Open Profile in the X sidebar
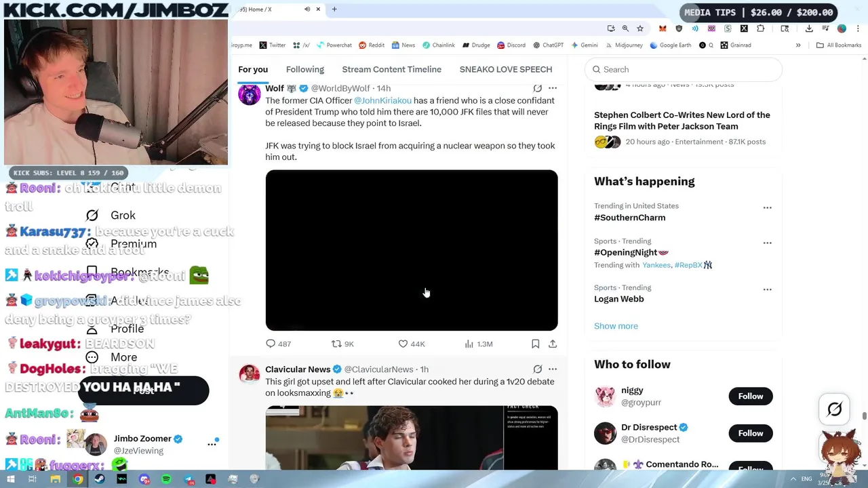 (x=115, y=329)
